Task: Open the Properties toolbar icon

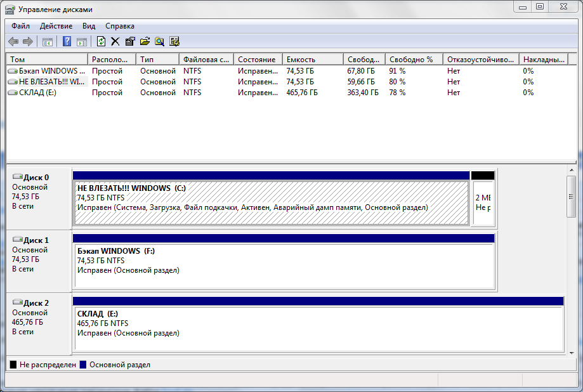Action: tap(130, 42)
